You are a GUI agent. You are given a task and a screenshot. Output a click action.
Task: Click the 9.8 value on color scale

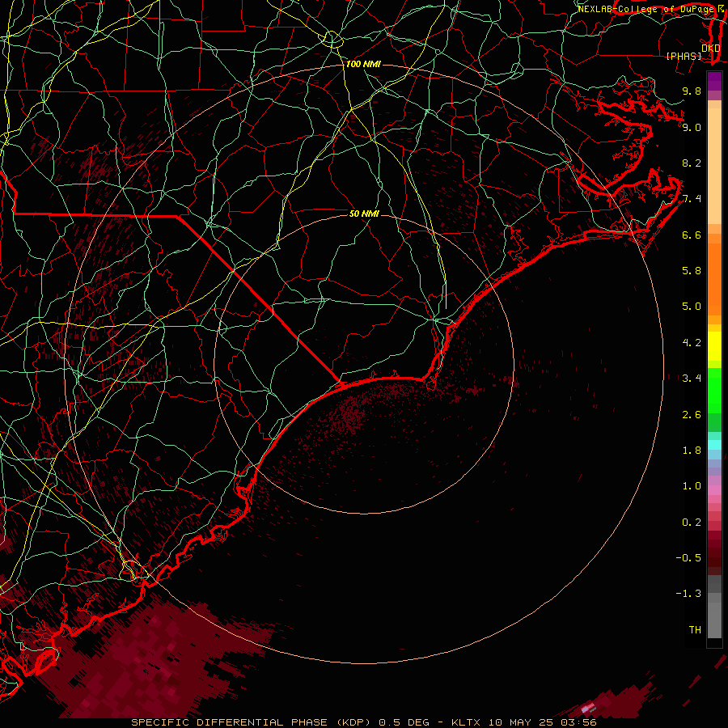coord(692,91)
